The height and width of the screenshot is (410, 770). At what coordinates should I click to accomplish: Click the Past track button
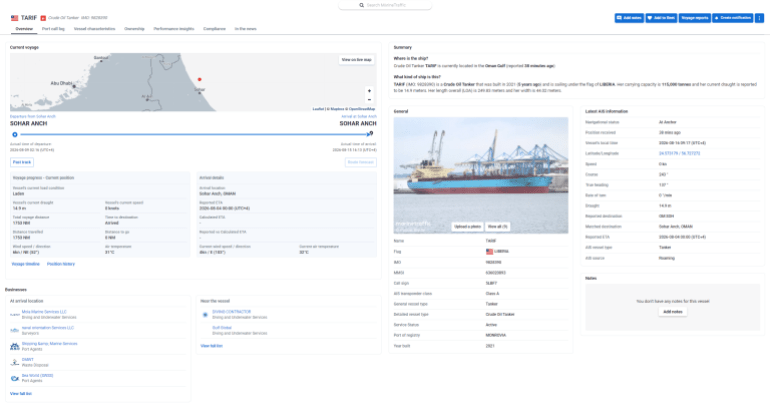[x=22, y=163]
